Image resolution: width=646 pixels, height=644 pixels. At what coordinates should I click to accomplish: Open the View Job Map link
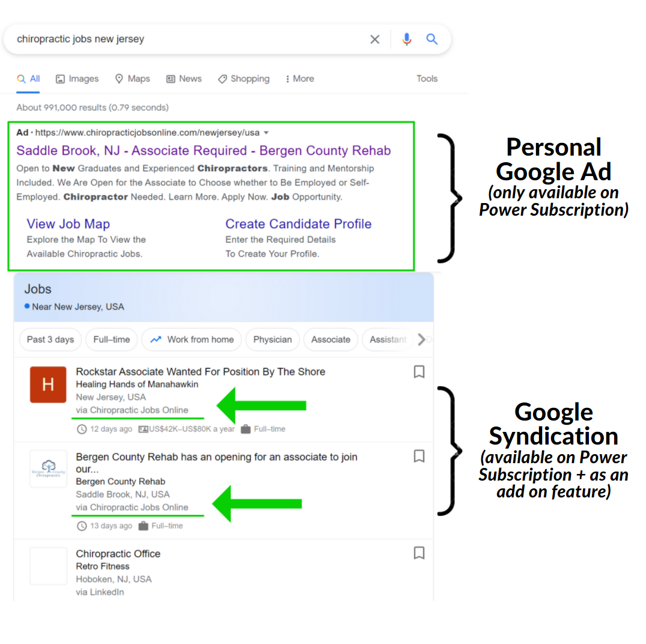tap(69, 223)
